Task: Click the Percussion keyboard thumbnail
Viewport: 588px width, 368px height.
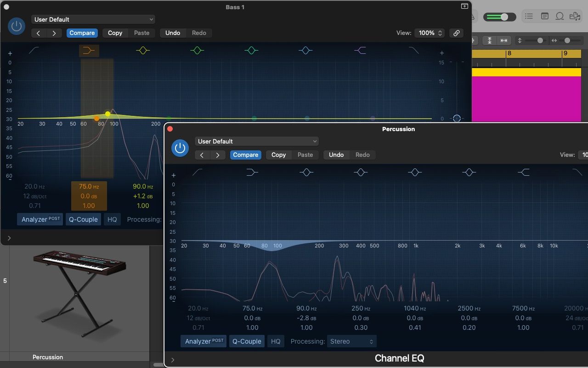Action: (x=78, y=297)
